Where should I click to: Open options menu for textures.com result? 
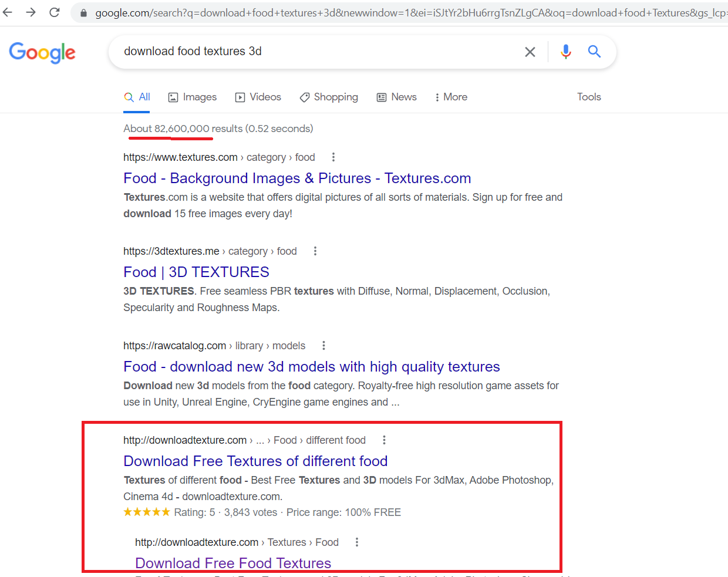pyautogui.click(x=333, y=157)
